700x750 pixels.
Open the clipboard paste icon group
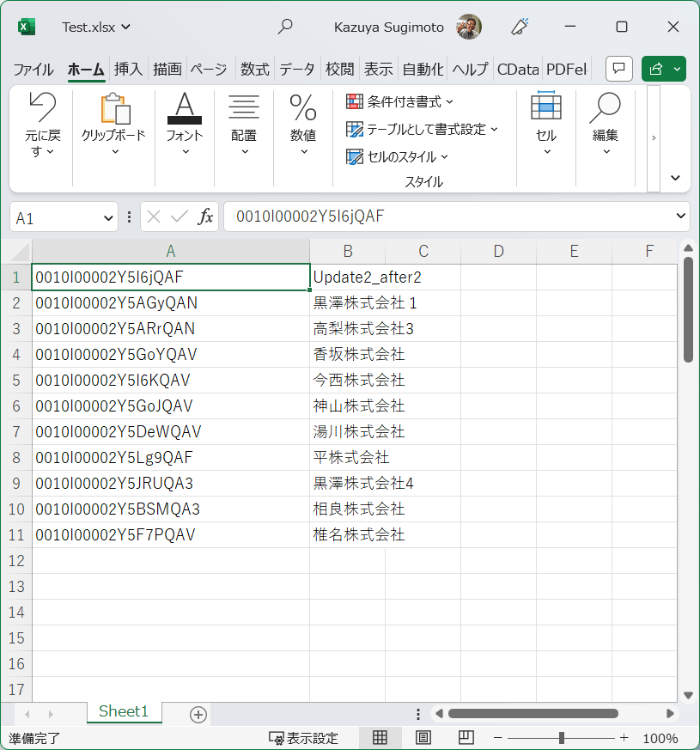[x=115, y=108]
